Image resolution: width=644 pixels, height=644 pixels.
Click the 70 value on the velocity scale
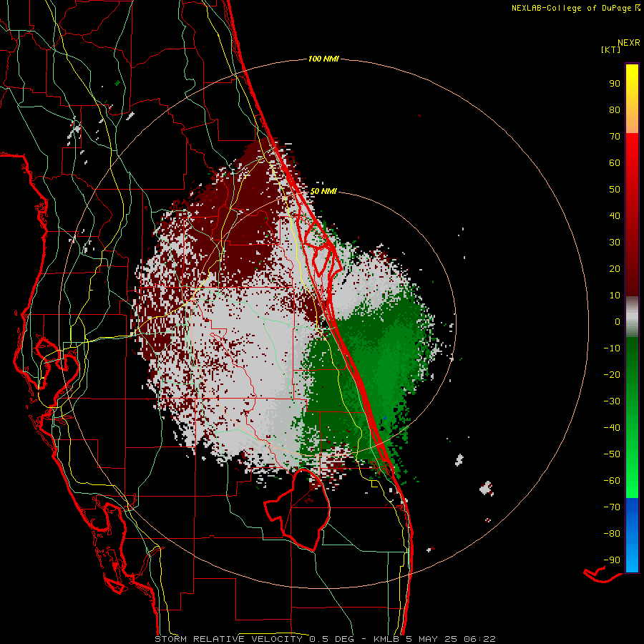pos(615,137)
